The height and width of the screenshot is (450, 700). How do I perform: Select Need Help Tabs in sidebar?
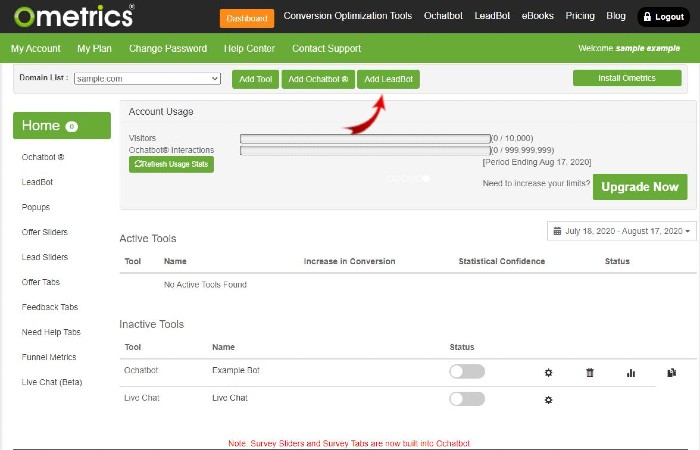[x=51, y=332]
